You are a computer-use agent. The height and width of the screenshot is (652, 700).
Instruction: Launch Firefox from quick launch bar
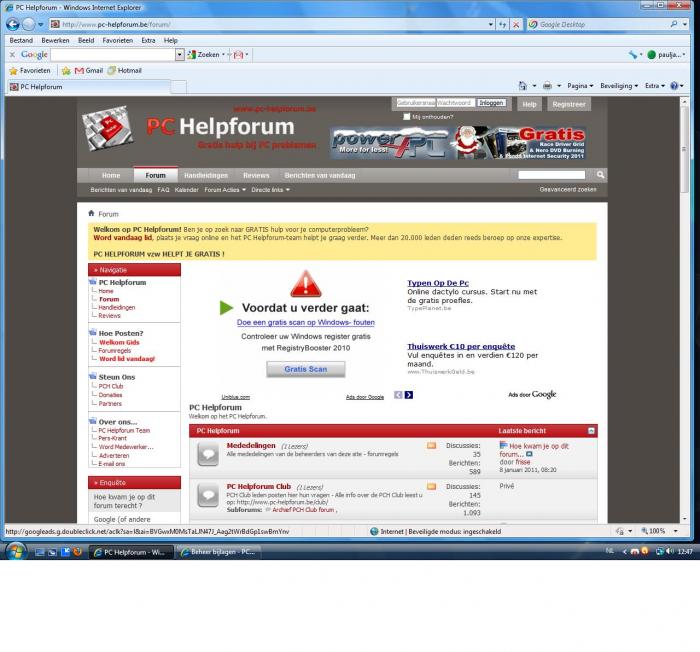pos(78,552)
